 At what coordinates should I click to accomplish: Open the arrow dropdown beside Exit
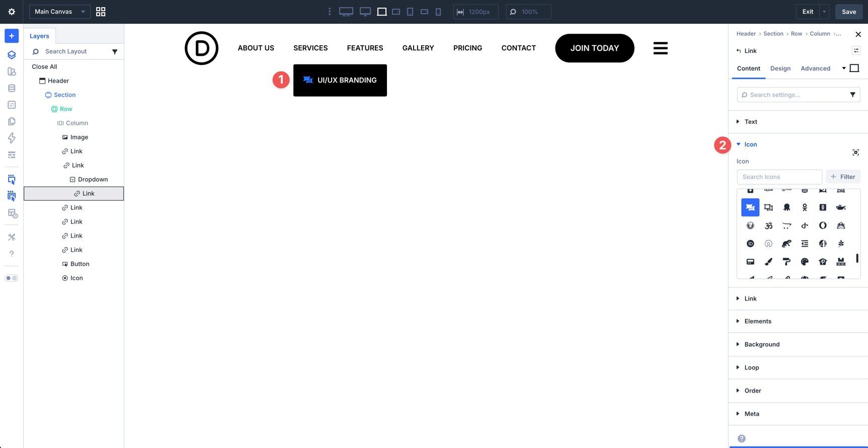(824, 12)
